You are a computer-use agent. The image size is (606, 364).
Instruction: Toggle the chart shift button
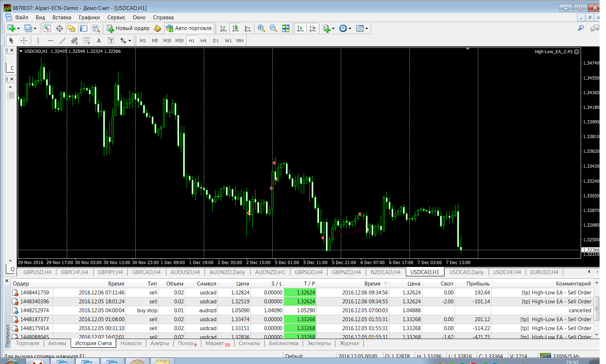pyautogui.click(x=312, y=28)
